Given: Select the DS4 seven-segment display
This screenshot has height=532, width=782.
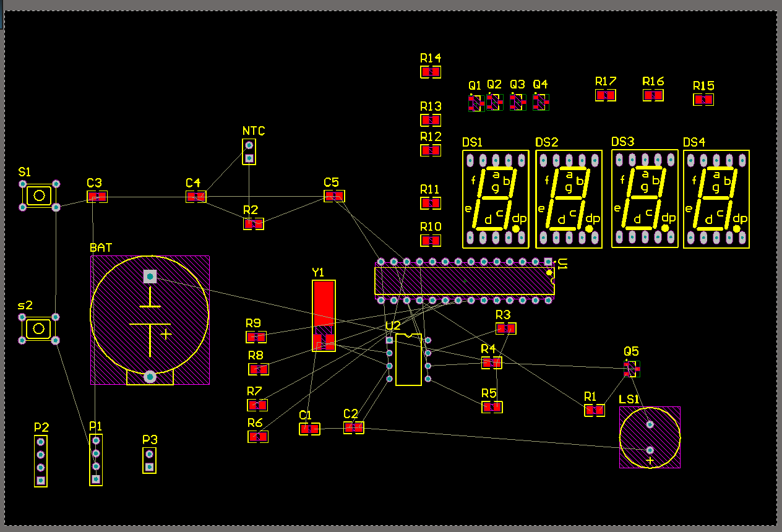Looking at the screenshot, I should 716,199.
